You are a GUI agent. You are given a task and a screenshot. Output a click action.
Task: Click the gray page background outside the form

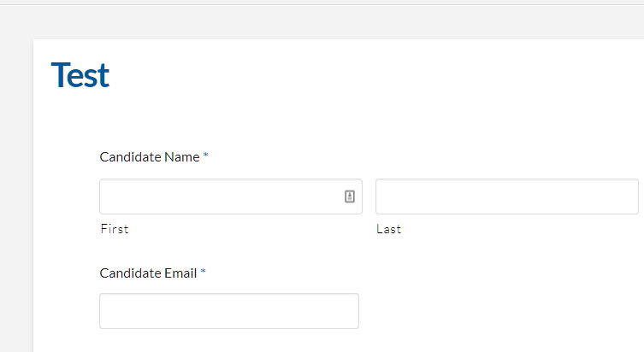click(16, 185)
